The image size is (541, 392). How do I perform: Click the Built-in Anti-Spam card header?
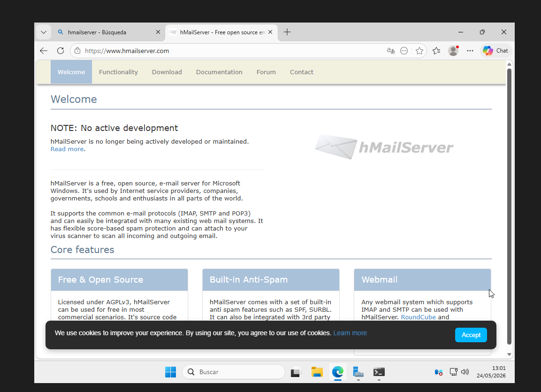point(271,280)
